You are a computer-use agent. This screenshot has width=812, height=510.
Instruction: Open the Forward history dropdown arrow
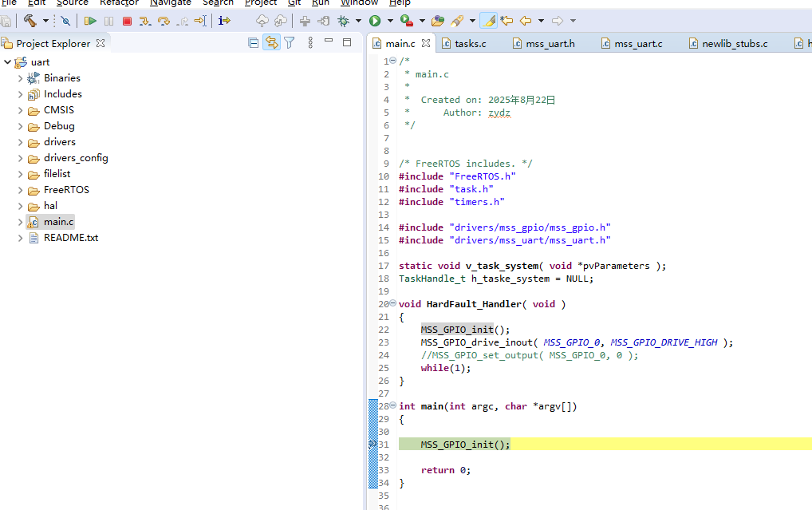(574, 21)
